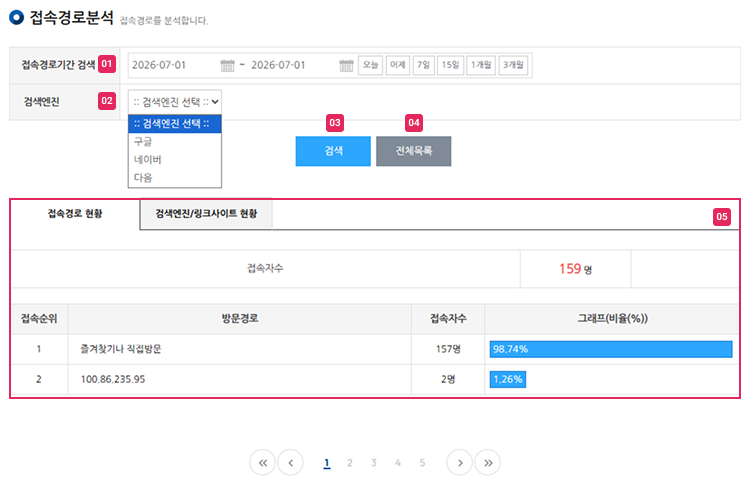The height and width of the screenshot is (496, 750).
Task: Open the start date calendar icon
Action: point(227,66)
